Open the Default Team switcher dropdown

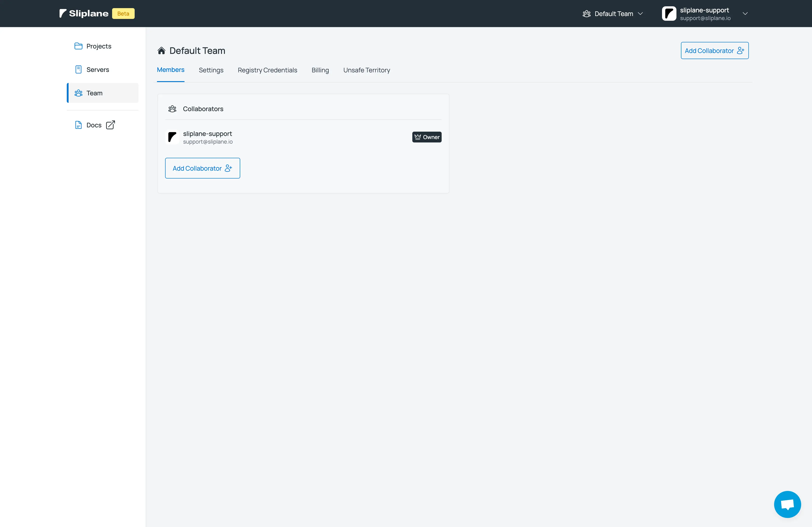pos(613,14)
